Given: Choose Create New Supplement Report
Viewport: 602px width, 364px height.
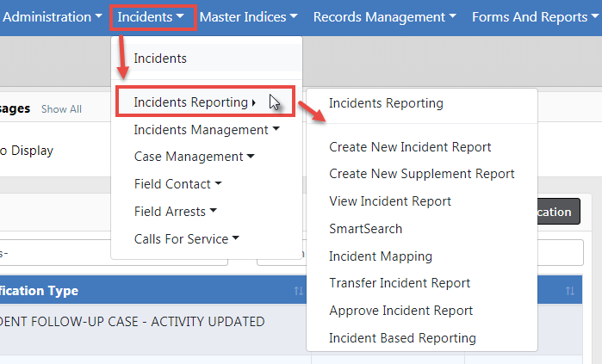Looking at the screenshot, I should pyautogui.click(x=421, y=174).
